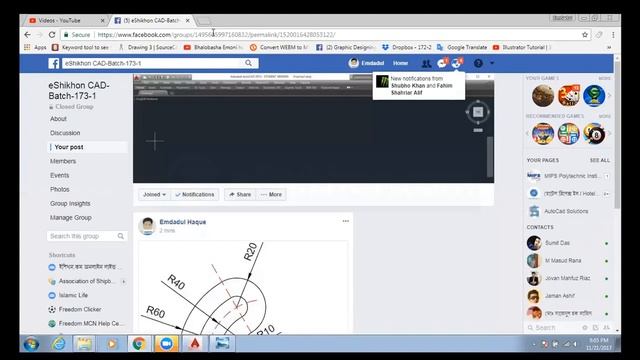Open AutoCAD from the taskbar
Viewport: 640px width, 360px height.
195,344
